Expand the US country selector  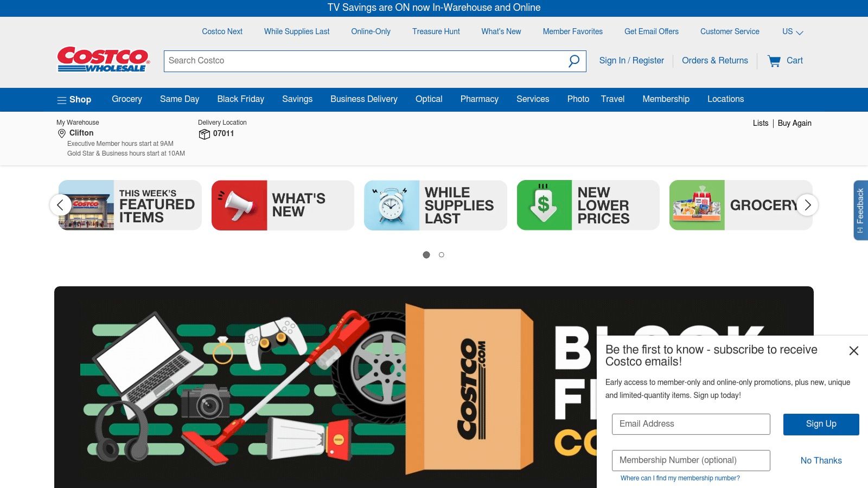[x=793, y=32]
